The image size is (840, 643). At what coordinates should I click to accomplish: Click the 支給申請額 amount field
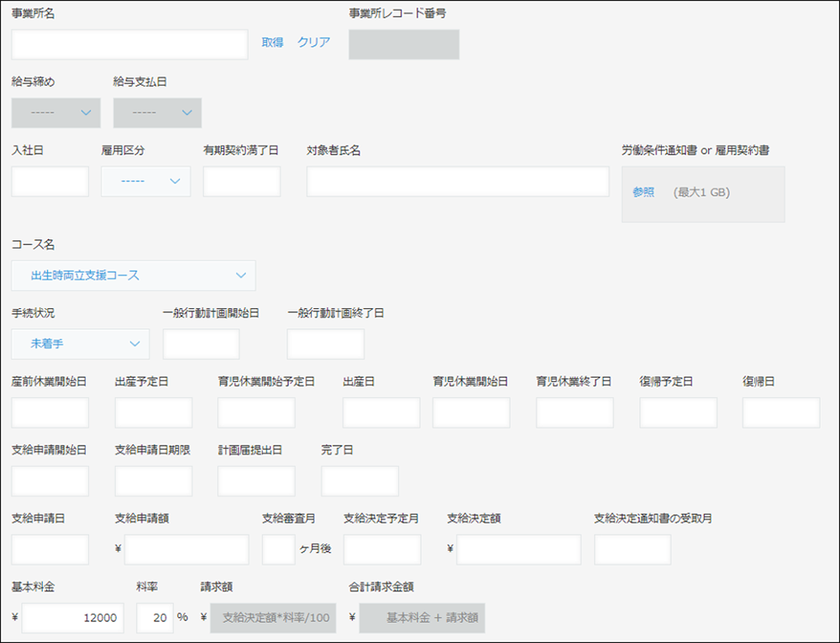185,550
